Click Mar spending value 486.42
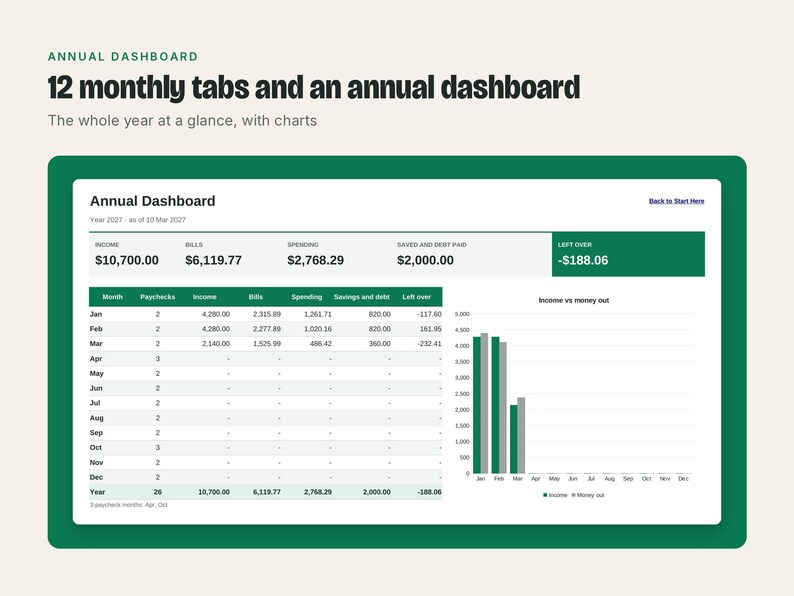Image resolution: width=794 pixels, height=596 pixels. pyautogui.click(x=321, y=343)
